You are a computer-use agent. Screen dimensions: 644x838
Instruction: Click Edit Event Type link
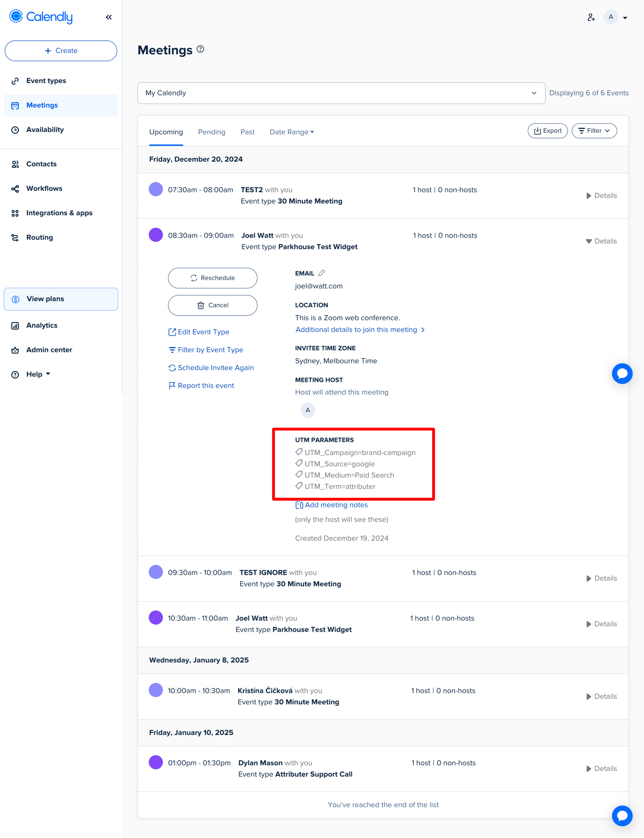tap(199, 332)
